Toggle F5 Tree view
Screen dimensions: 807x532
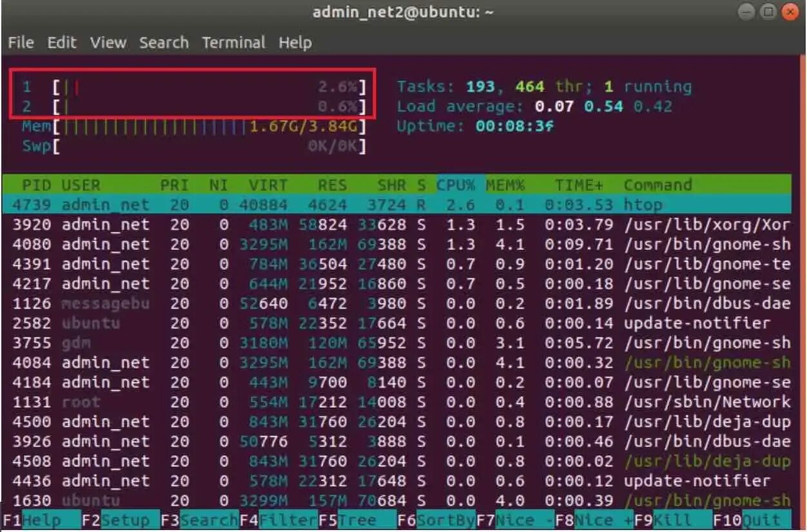point(357,520)
